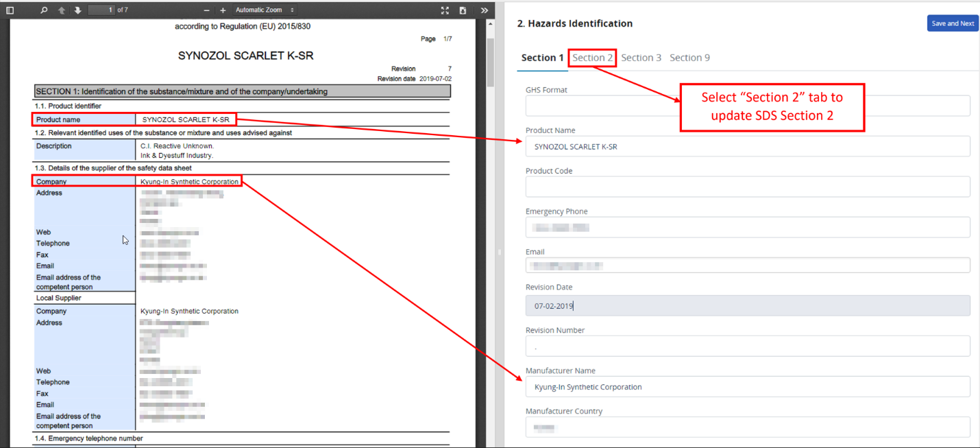Switch to the Section 1 tab
980x448 pixels.
(542, 58)
